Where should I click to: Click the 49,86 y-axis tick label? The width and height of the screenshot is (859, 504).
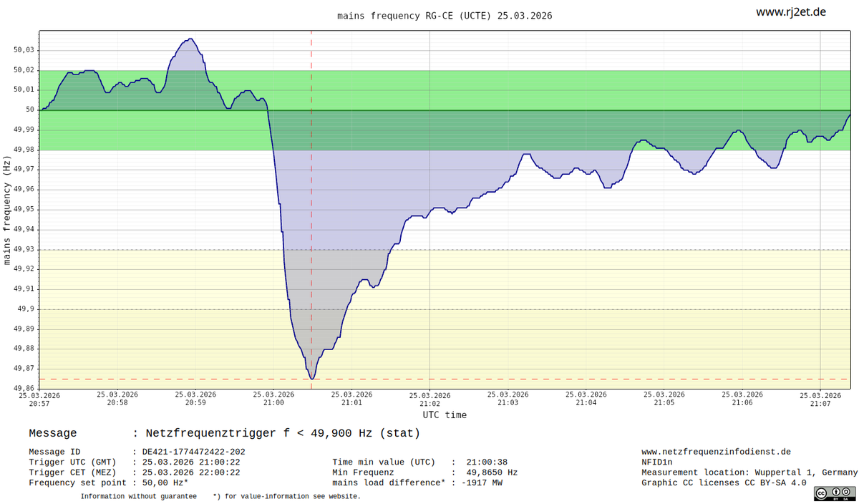coord(24,389)
